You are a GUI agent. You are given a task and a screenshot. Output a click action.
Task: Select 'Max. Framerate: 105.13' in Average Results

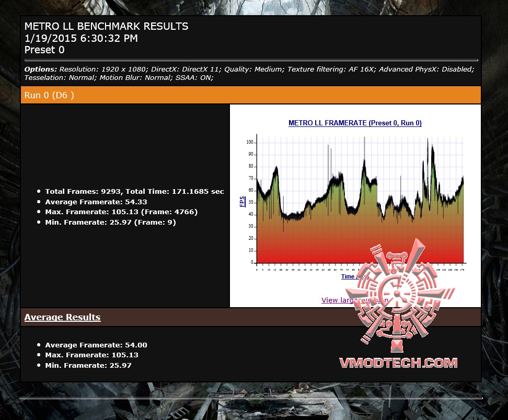pyautogui.click(x=91, y=355)
